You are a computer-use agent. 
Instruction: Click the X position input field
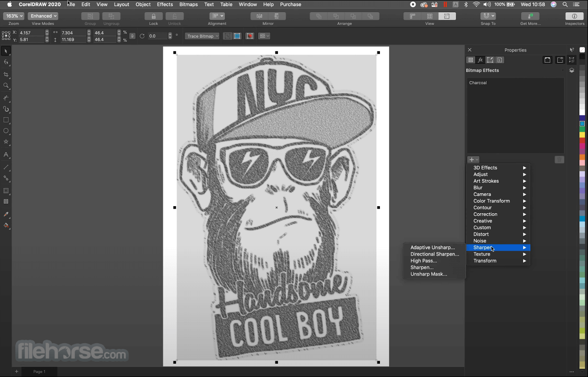click(32, 33)
